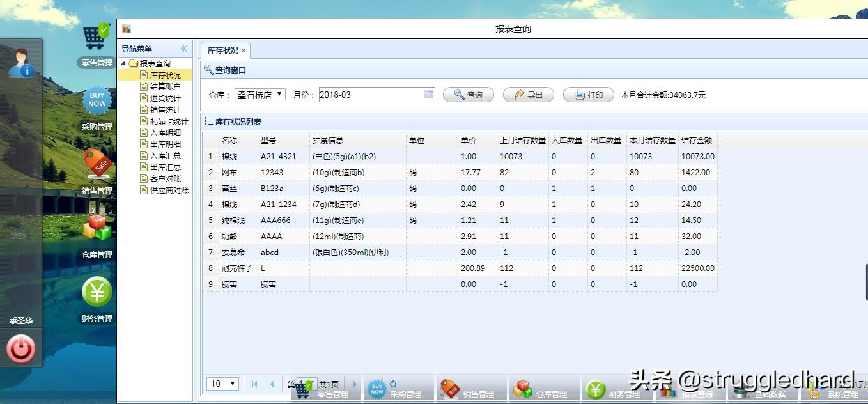
Task: Open the page size dropdown showing 10
Action: click(222, 384)
